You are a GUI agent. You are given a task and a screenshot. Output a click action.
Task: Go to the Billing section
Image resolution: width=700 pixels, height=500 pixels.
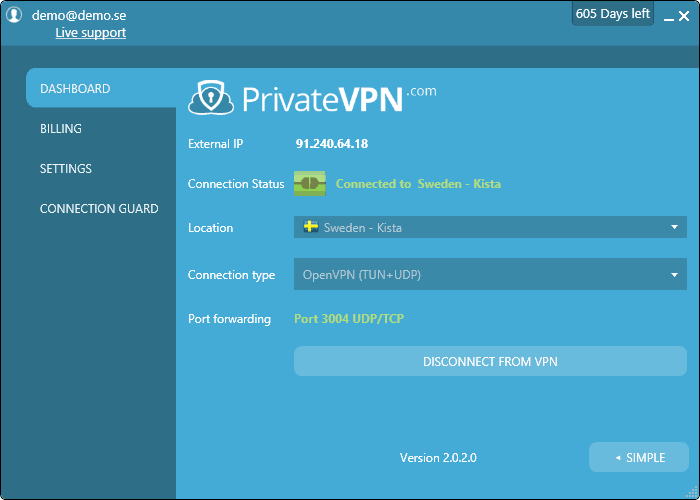tap(61, 129)
